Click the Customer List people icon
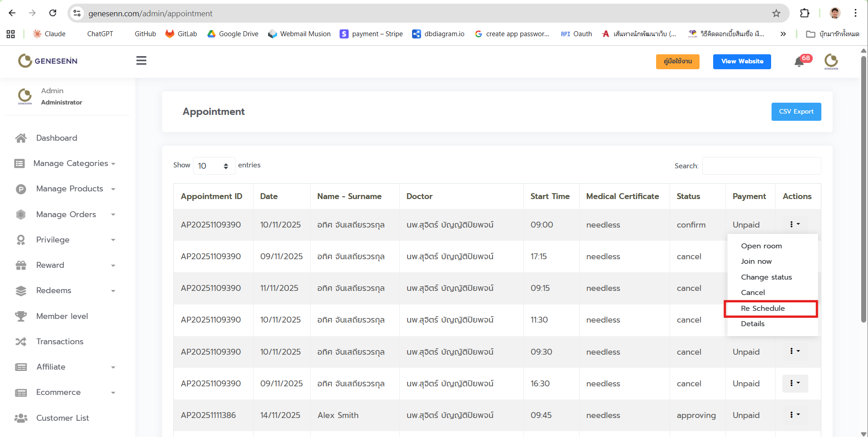868x437 pixels. click(21, 418)
